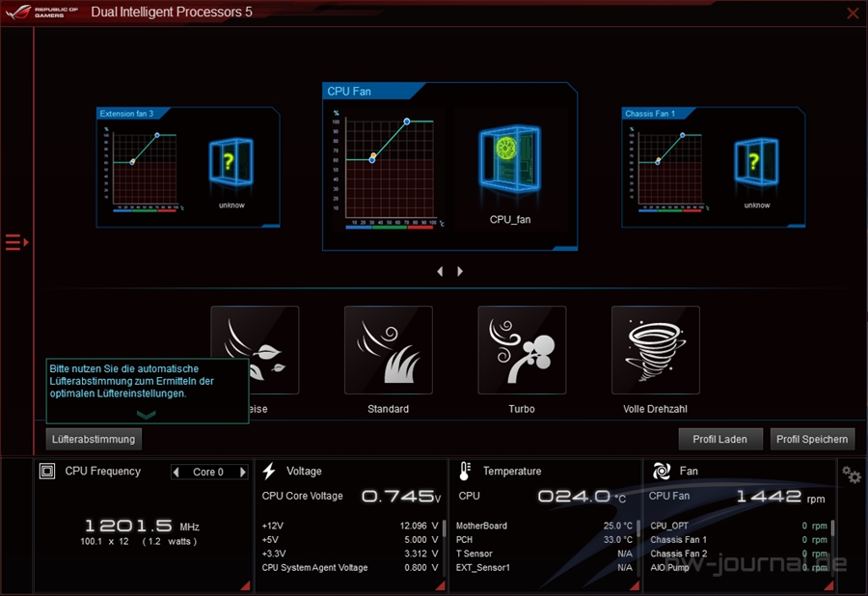
Task: Click the CPU System Agent Voltage row
Action: 350,567
